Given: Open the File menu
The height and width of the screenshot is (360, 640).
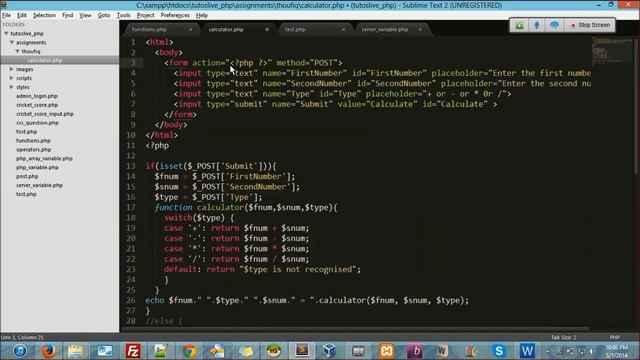Looking at the screenshot, I should pos(7,15).
